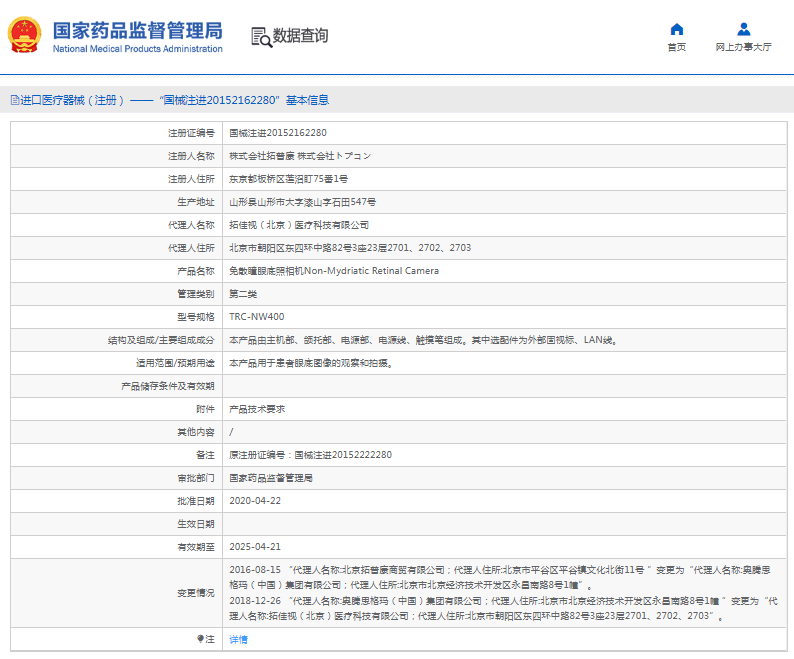Click the document icon before 进口医疗器械
The width and height of the screenshot is (794, 659).
[x=15, y=100]
